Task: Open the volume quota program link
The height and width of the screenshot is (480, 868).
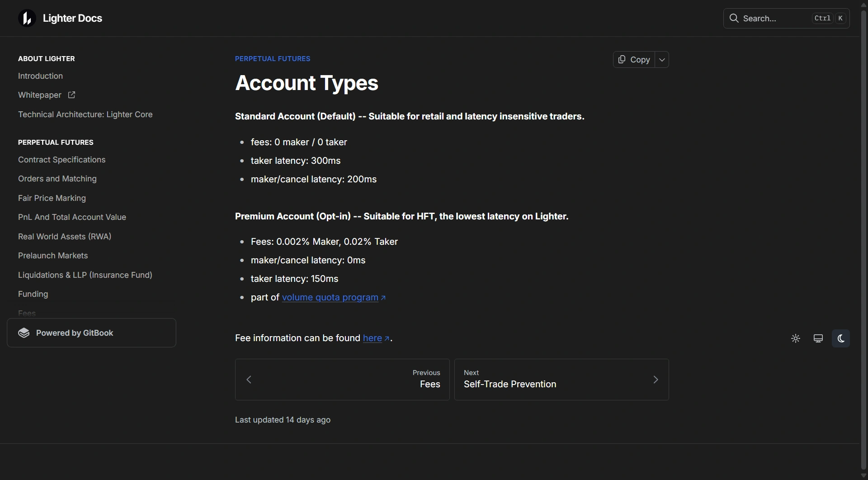Action: (x=330, y=297)
